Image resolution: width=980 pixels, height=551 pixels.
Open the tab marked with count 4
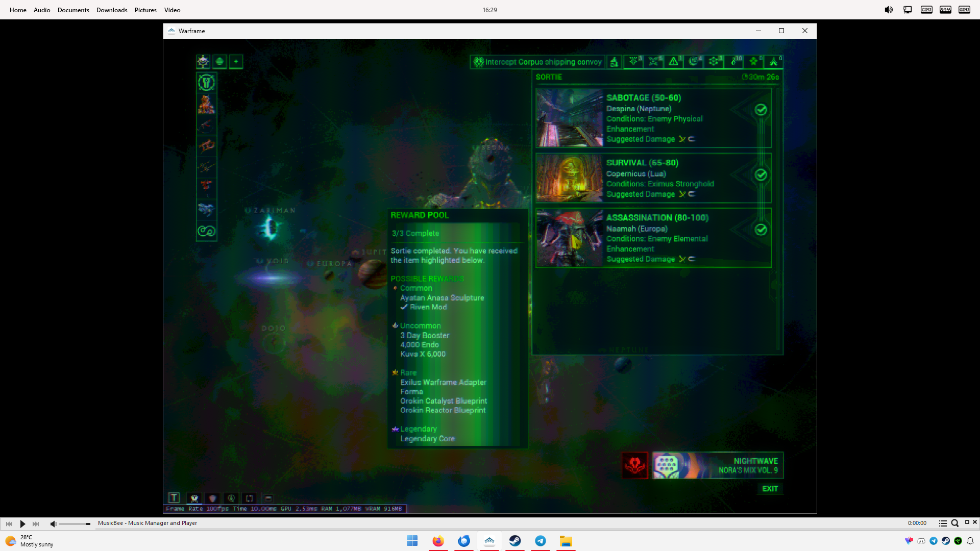pos(694,62)
